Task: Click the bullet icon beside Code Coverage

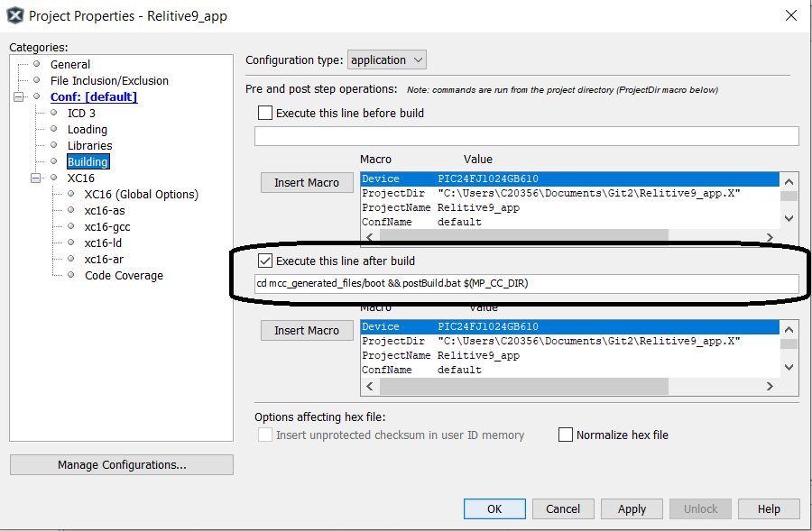Action: (x=71, y=275)
